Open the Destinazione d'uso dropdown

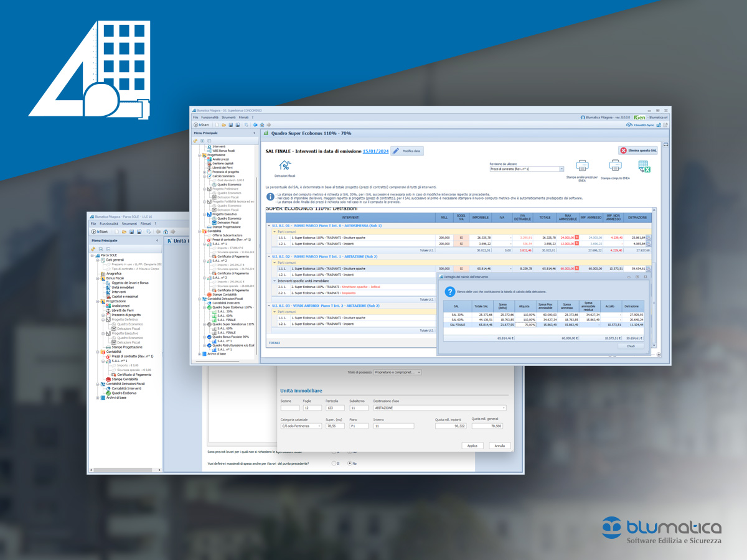pyautogui.click(x=502, y=408)
